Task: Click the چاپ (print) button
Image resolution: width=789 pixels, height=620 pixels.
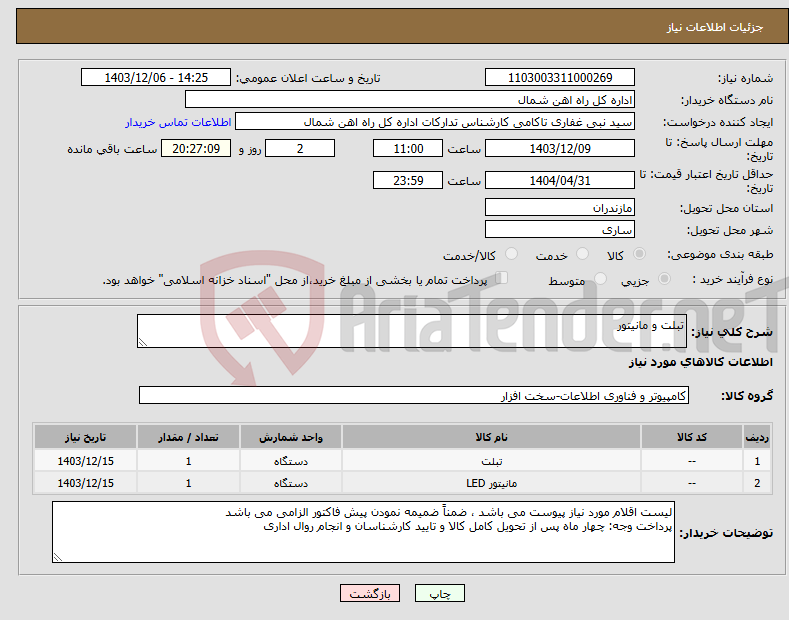Action: [439, 593]
